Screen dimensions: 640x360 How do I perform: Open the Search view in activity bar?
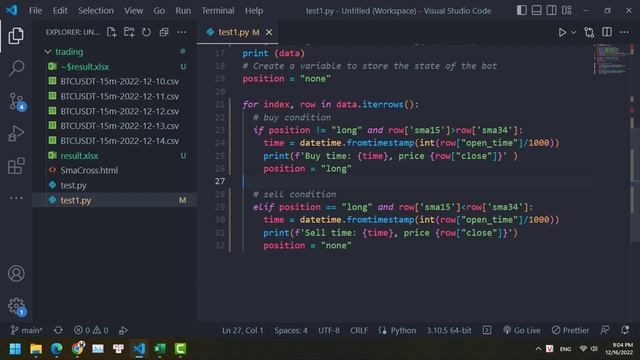(16, 68)
